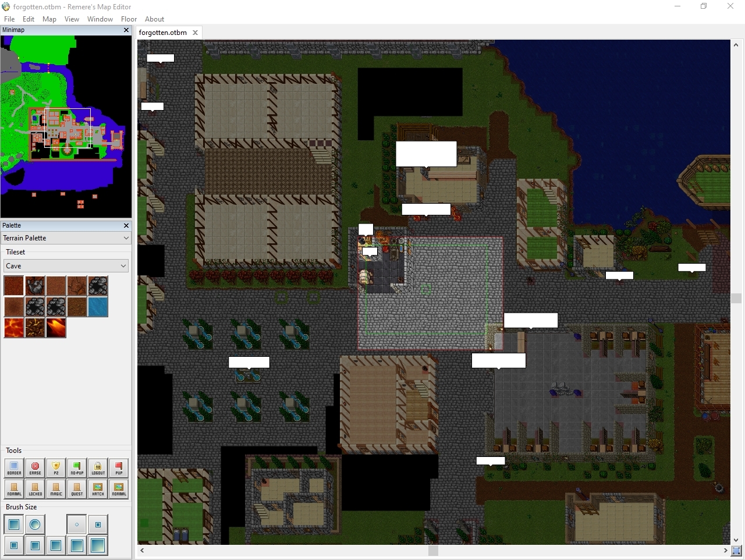This screenshot has height=560, width=745.
Task: Choose the Hatch window tool
Action: 98,489
